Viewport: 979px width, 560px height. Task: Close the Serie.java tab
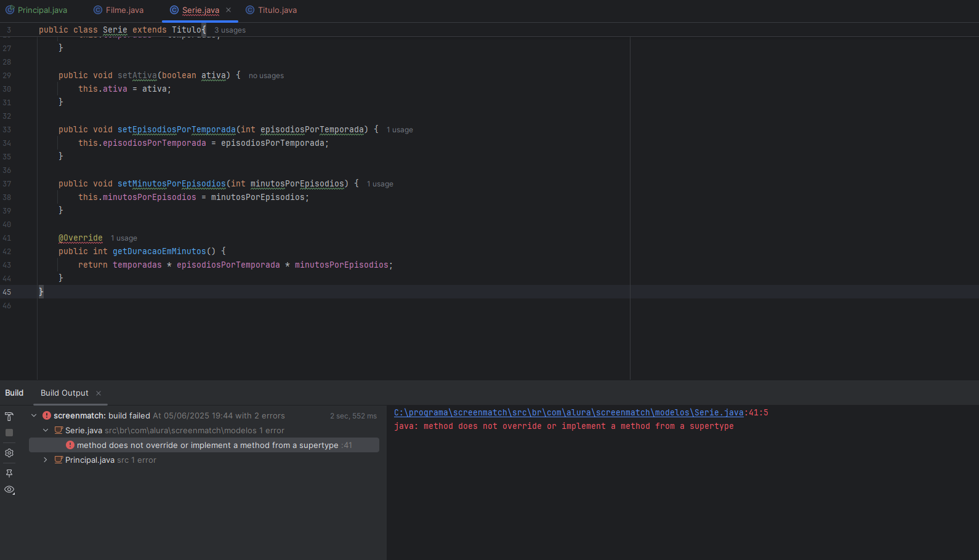pyautogui.click(x=228, y=10)
